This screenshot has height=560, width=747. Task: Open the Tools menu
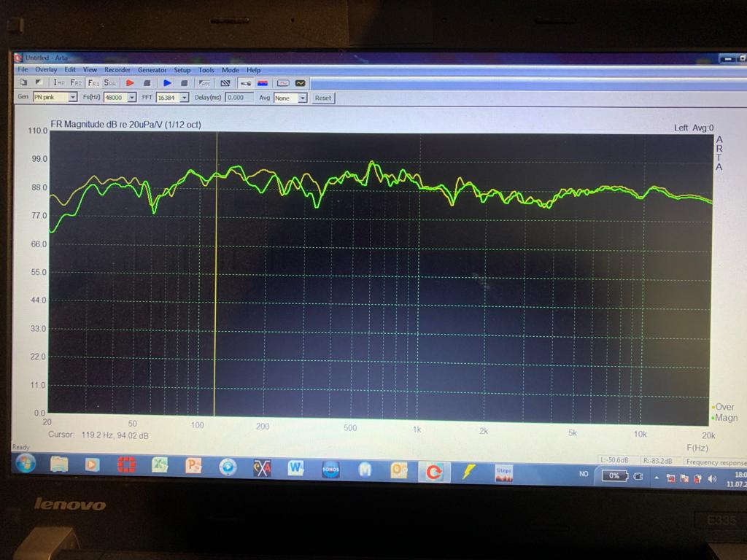pos(206,70)
